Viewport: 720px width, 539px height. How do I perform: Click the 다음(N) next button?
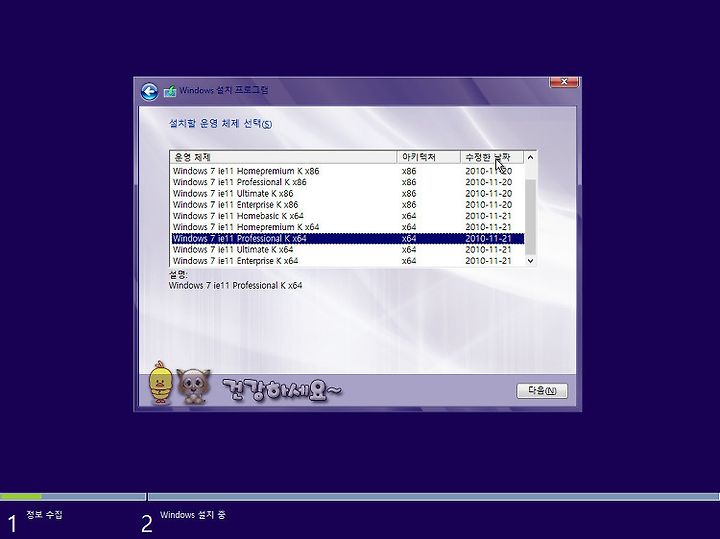(542, 391)
